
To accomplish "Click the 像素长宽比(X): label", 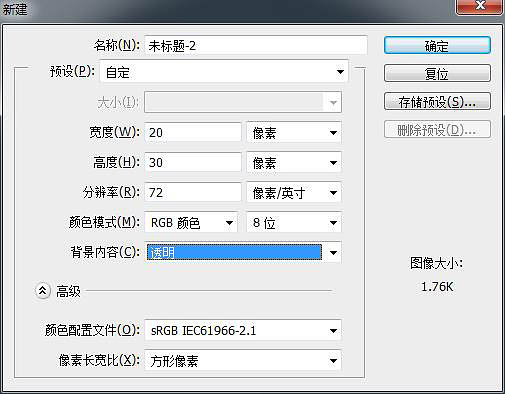I will coord(99,360).
